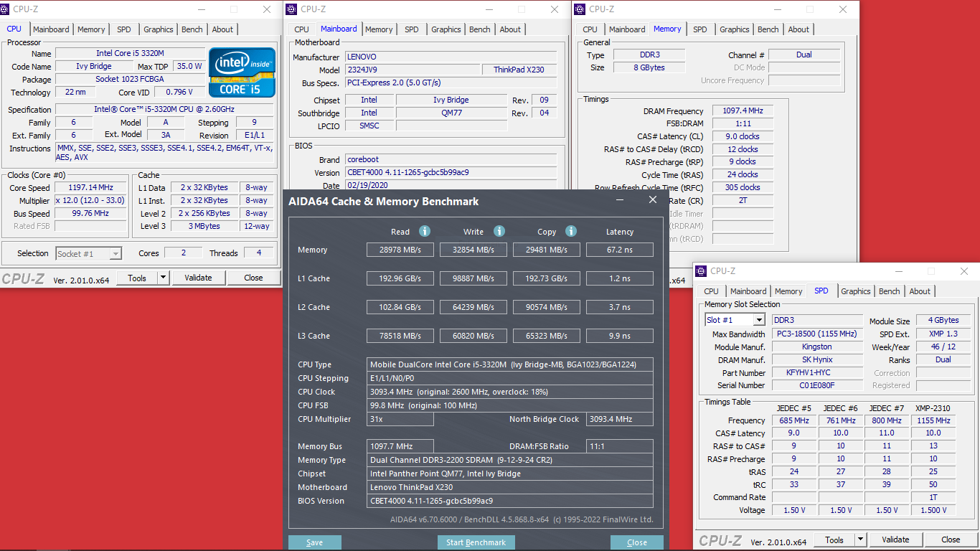Click XMP-2310 column header in Timings Table

pos(933,408)
